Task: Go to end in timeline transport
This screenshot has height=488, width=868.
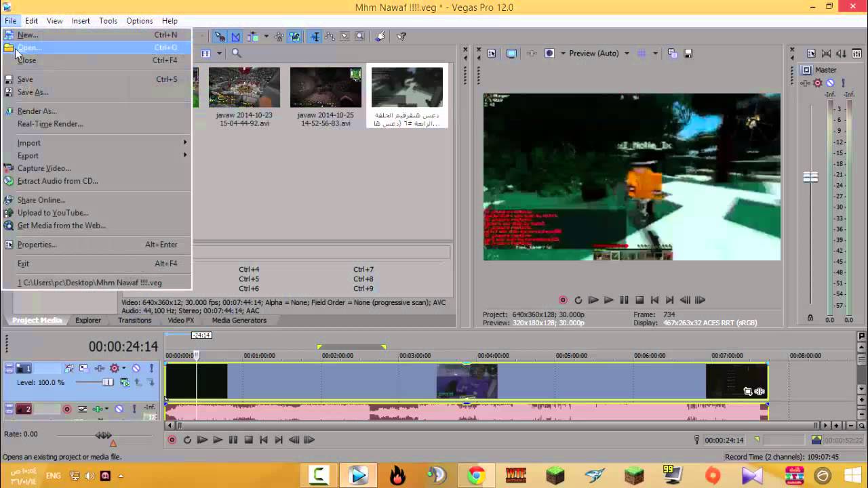Action: point(279,440)
